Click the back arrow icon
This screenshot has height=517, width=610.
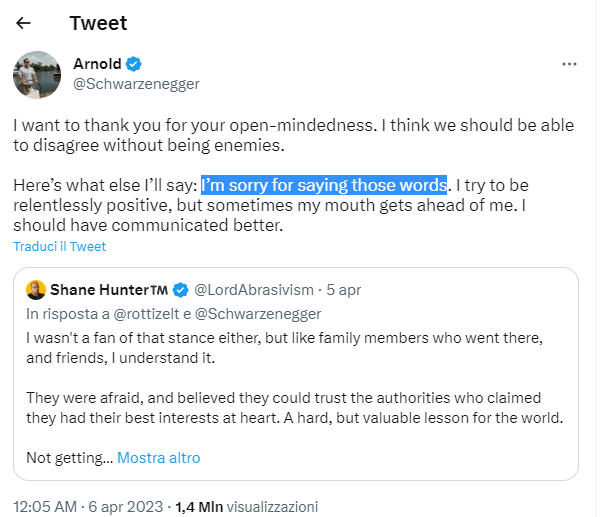pyautogui.click(x=24, y=23)
